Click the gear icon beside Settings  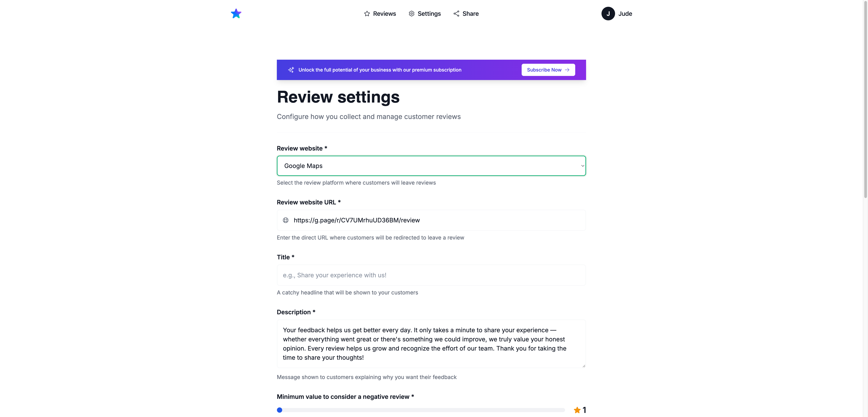(411, 14)
